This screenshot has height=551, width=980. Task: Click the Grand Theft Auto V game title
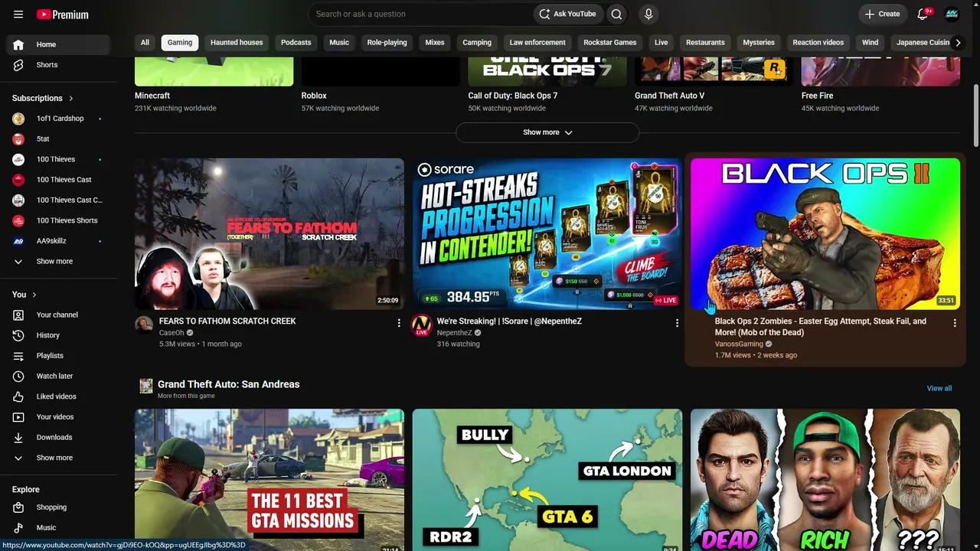(670, 96)
